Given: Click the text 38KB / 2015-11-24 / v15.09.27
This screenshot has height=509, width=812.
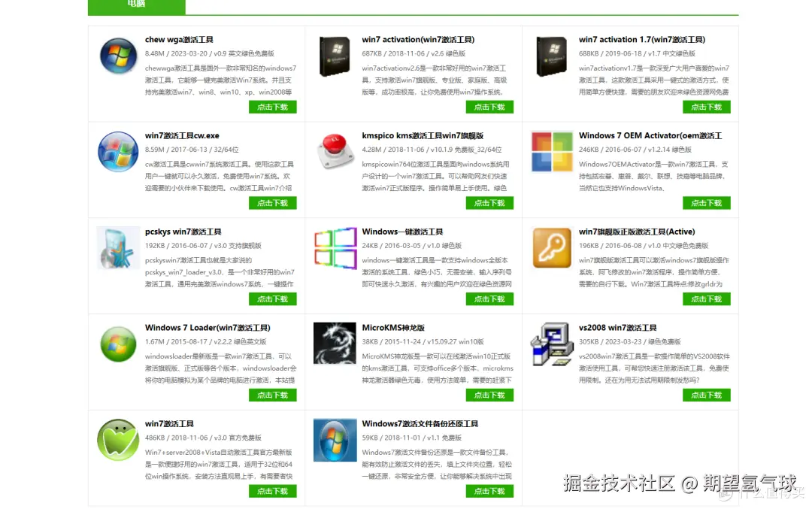Looking at the screenshot, I should point(409,342).
